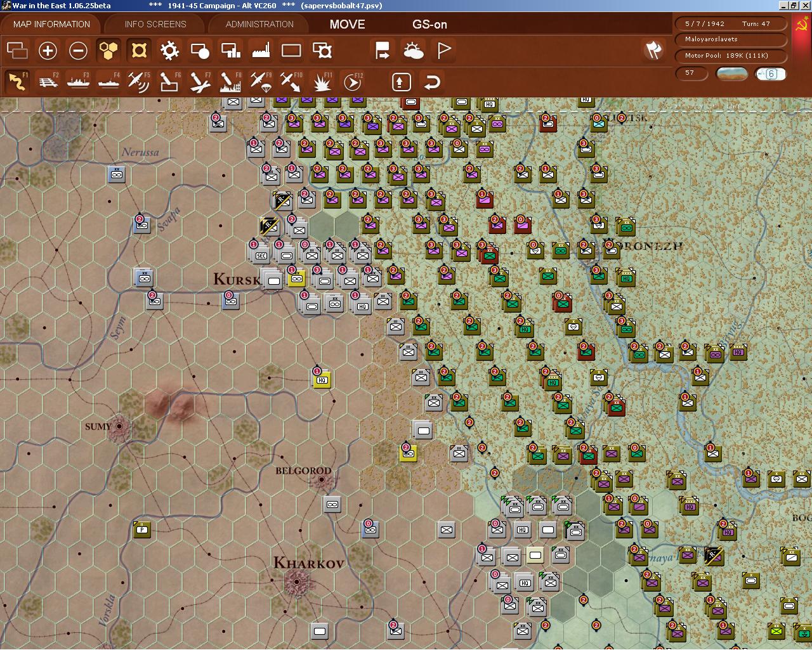Click the pennant flag outline icon

[x=444, y=50]
